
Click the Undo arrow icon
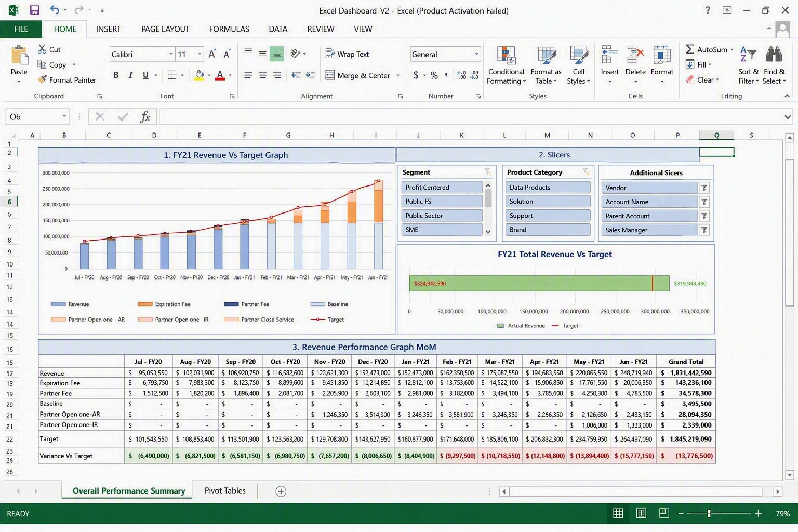click(x=54, y=10)
